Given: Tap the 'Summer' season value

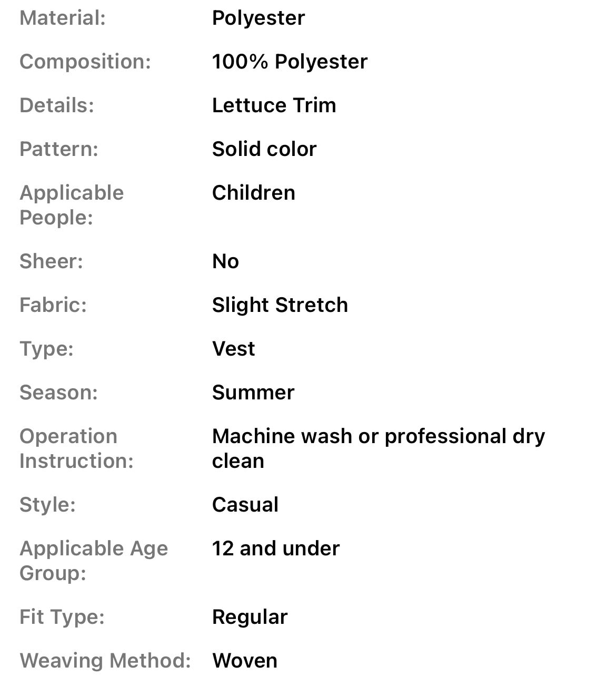Looking at the screenshot, I should (x=253, y=393).
